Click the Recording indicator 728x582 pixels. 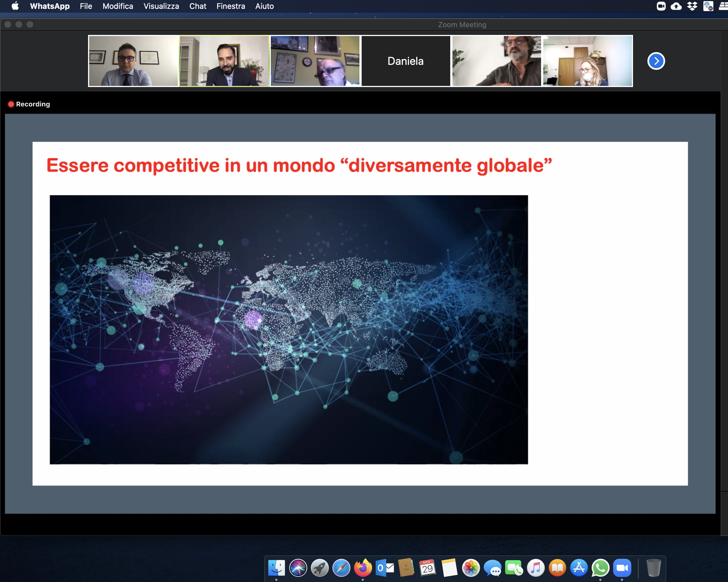(29, 104)
